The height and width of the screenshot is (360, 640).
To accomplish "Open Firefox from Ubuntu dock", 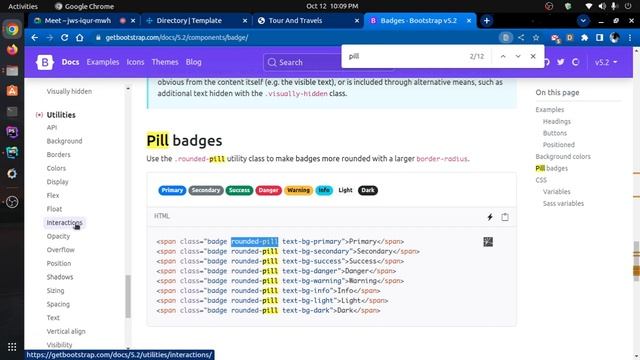I will [x=12, y=49].
